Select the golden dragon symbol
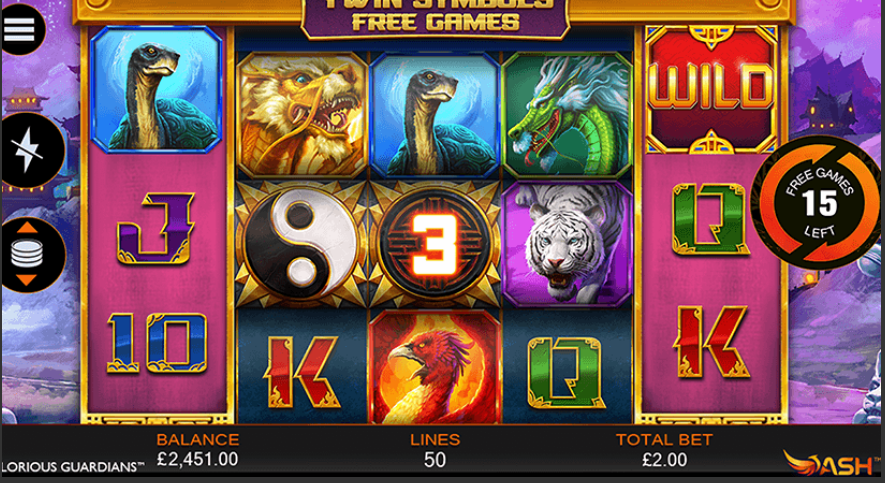 click(x=302, y=116)
